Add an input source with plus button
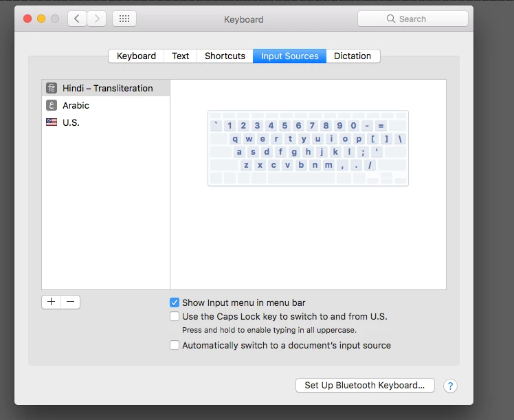514x420 pixels. click(x=51, y=302)
